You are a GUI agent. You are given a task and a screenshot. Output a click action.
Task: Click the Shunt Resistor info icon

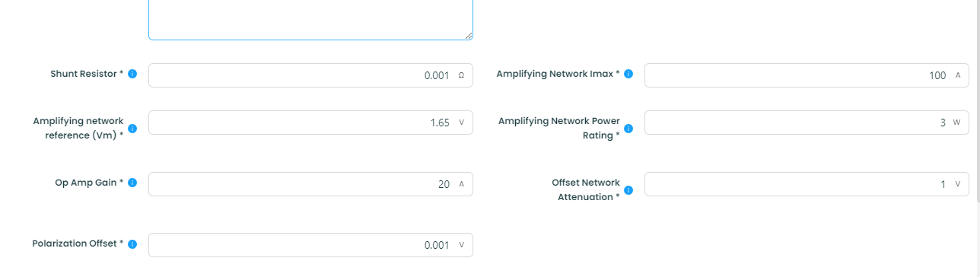pos(132,74)
